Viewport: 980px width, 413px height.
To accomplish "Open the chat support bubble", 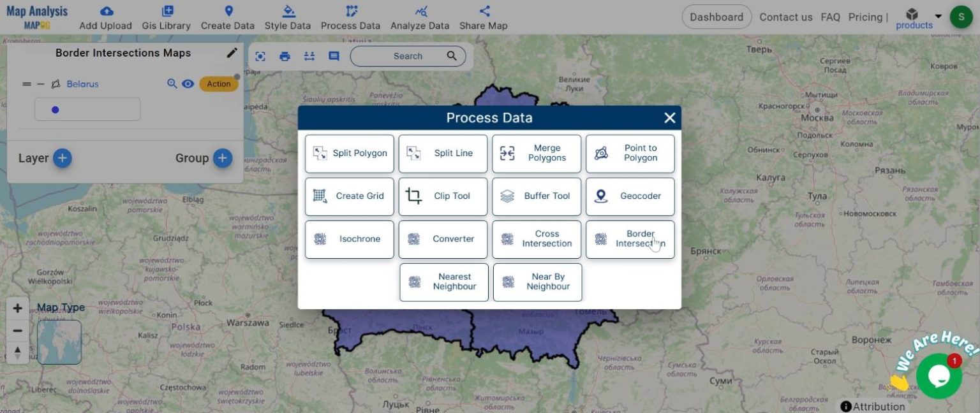I will pyautogui.click(x=939, y=377).
